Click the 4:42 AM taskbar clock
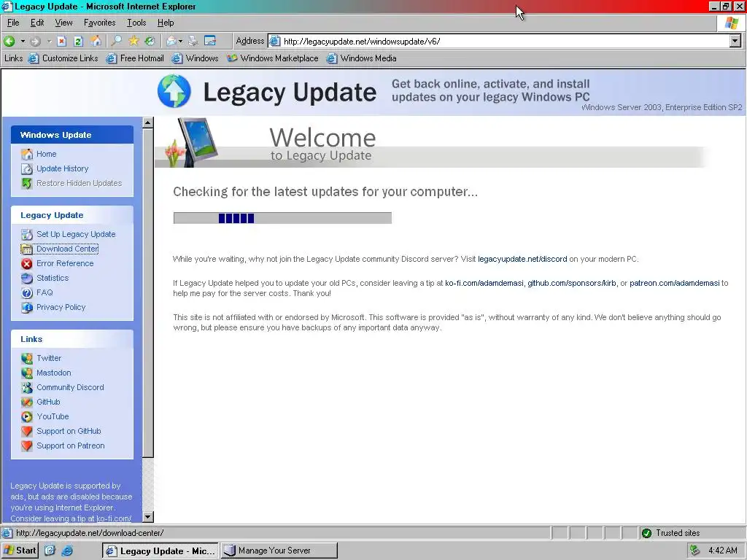The height and width of the screenshot is (560, 747). point(723,551)
